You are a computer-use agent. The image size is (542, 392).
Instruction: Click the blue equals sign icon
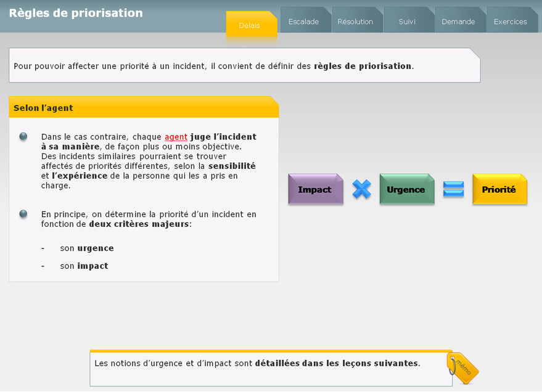[x=453, y=189]
